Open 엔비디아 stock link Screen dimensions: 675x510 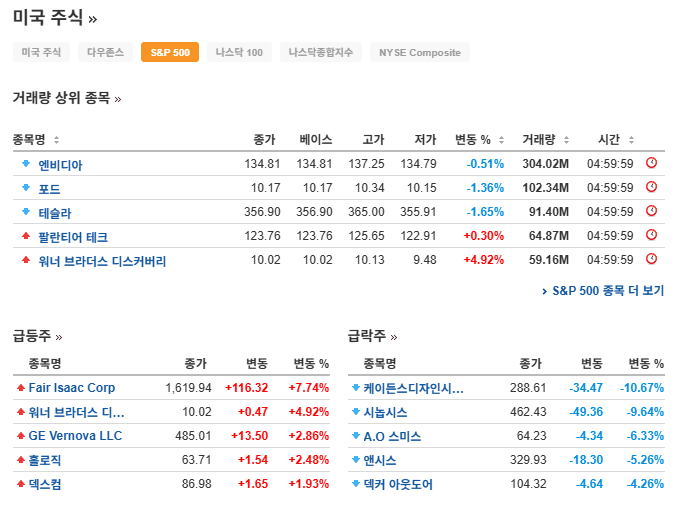click(x=60, y=164)
